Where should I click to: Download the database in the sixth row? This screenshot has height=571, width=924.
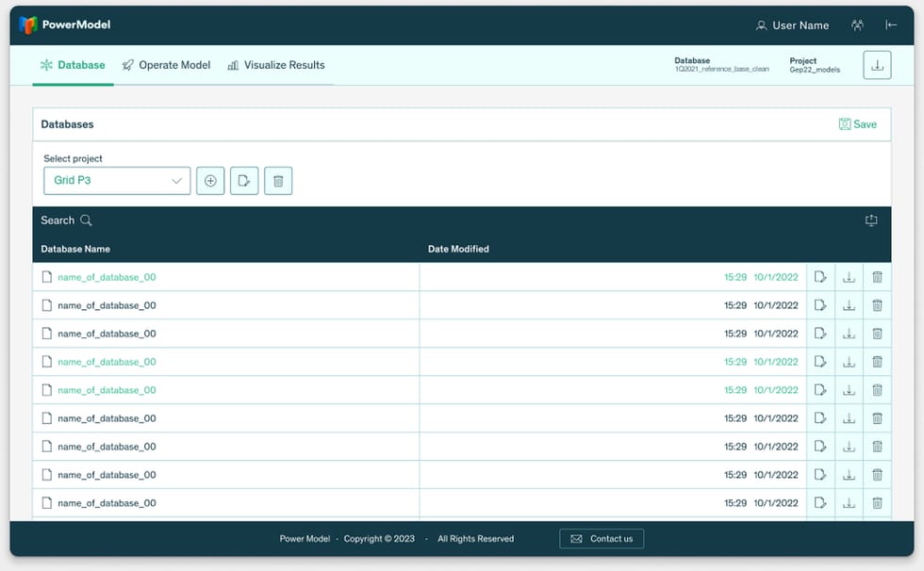pyautogui.click(x=849, y=418)
